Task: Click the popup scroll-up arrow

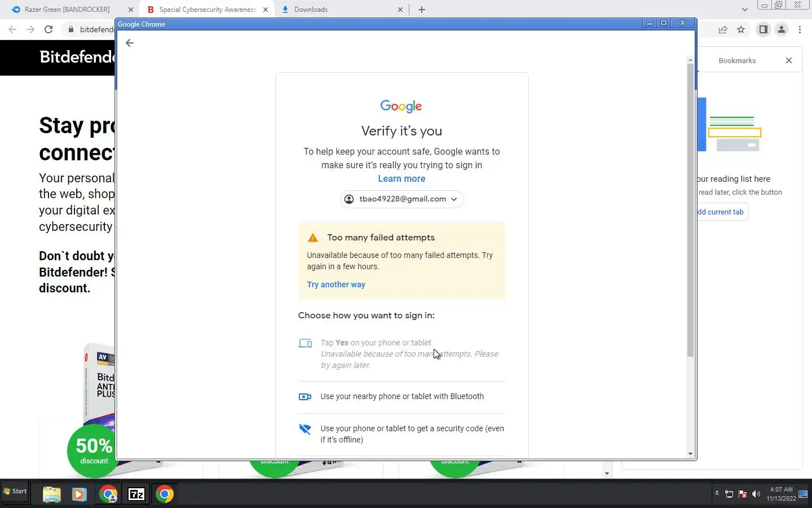Action: [x=690, y=59]
